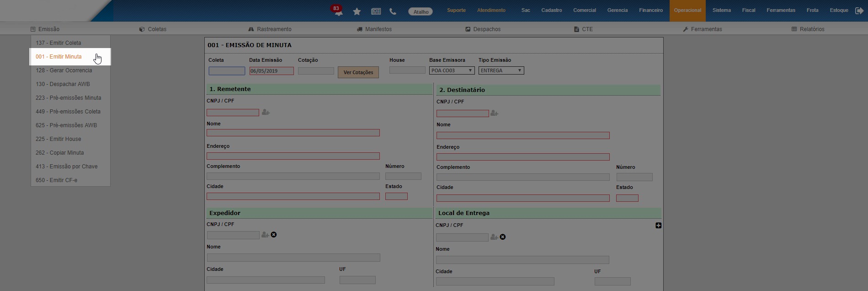Click the add person icon beside Destinatário CNPJ

[x=494, y=113]
